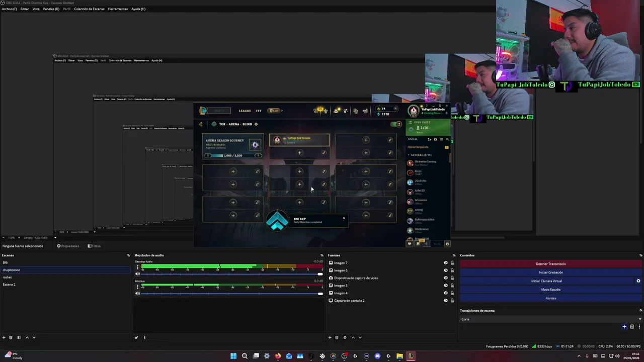Hide Imagen 4 source with eye icon
The height and width of the screenshot is (362, 644).
tap(445, 293)
